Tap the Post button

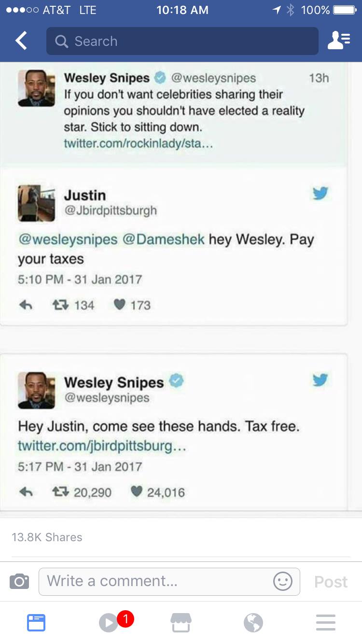331,582
